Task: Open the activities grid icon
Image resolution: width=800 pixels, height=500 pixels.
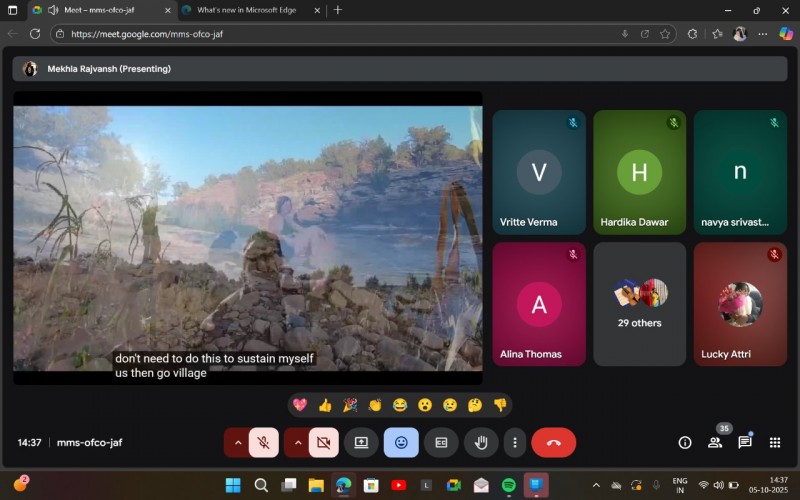Action: coord(775,442)
